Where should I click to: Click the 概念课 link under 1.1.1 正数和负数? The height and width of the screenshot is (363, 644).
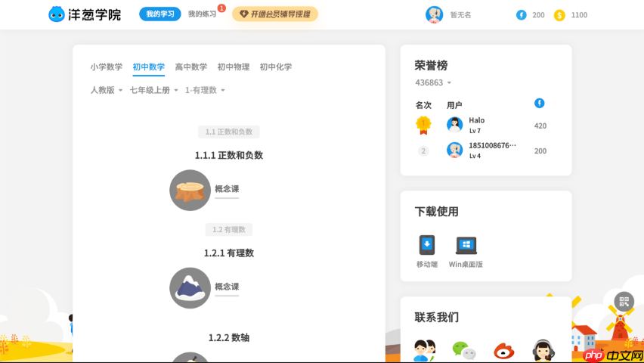click(227, 189)
